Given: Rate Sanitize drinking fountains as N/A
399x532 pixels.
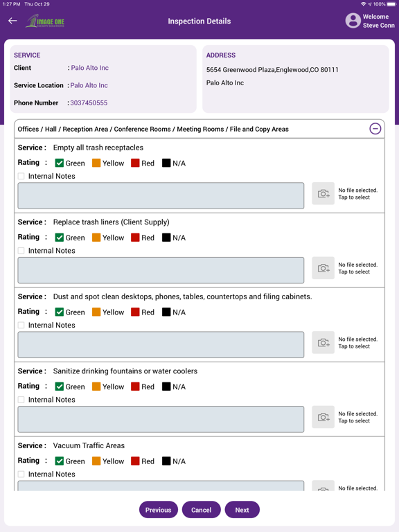Looking at the screenshot, I should pyautogui.click(x=166, y=387).
